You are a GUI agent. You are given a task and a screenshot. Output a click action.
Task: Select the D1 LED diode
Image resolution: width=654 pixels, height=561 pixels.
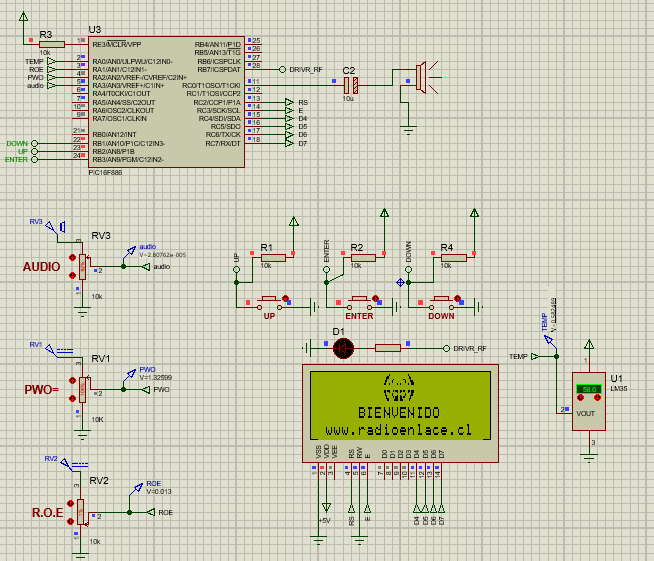pos(343,348)
